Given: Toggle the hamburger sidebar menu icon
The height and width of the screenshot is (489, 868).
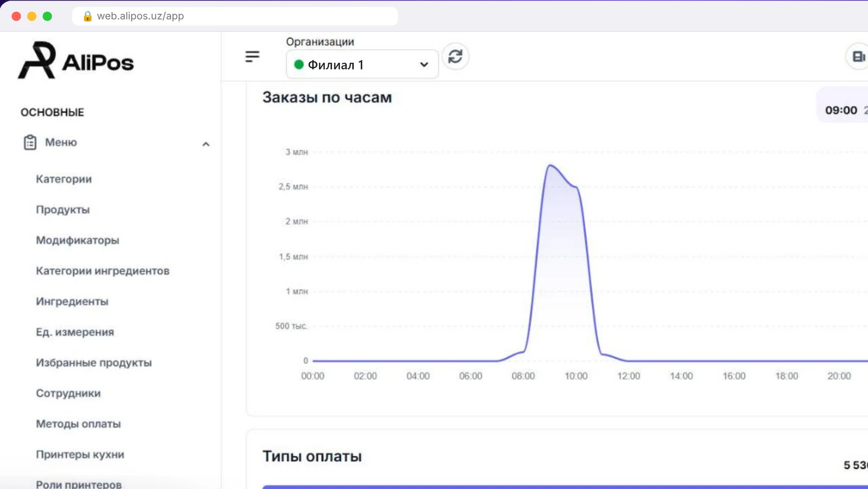Looking at the screenshot, I should click(252, 56).
